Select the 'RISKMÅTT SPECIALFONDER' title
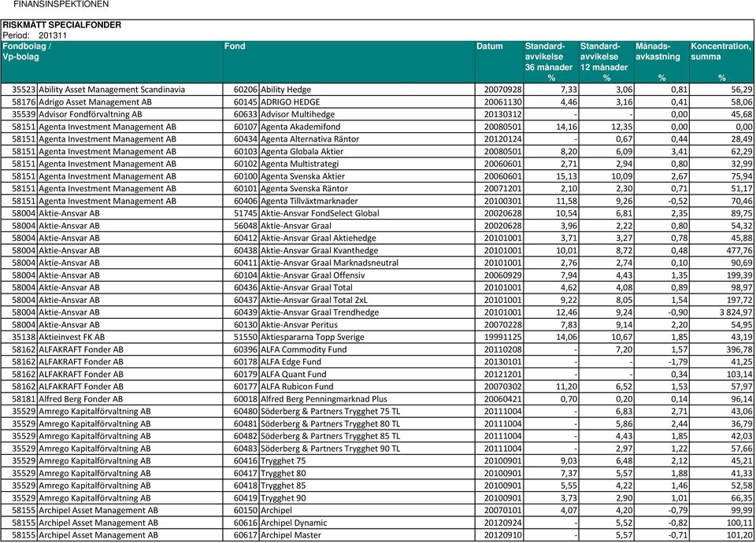This screenshot has height=543, width=756. pyautogui.click(x=61, y=25)
